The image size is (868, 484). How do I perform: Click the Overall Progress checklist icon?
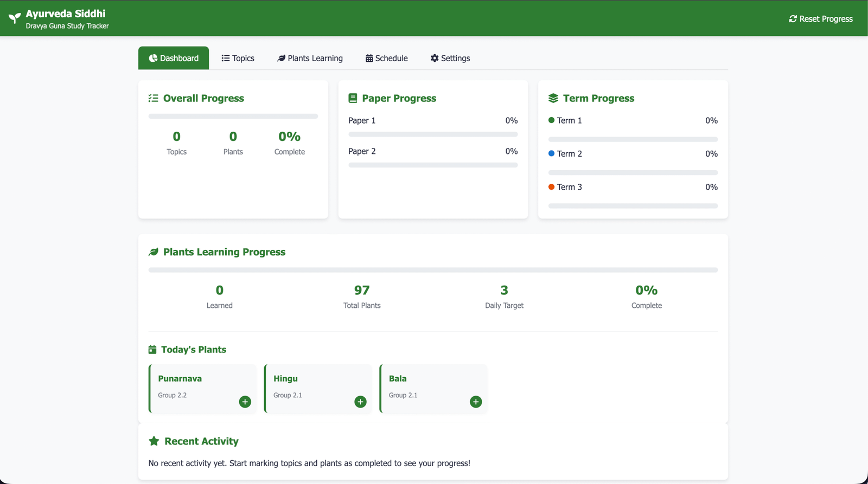154,98
